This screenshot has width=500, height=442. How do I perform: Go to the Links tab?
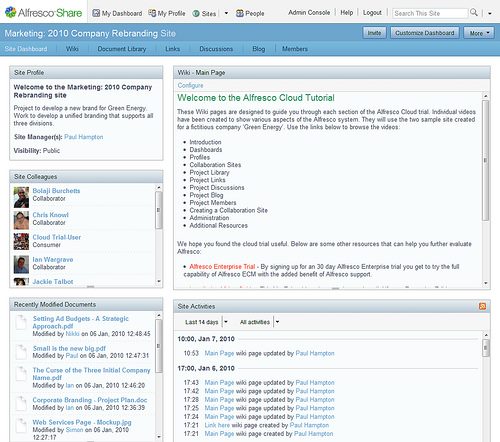[x=173, y=49]
